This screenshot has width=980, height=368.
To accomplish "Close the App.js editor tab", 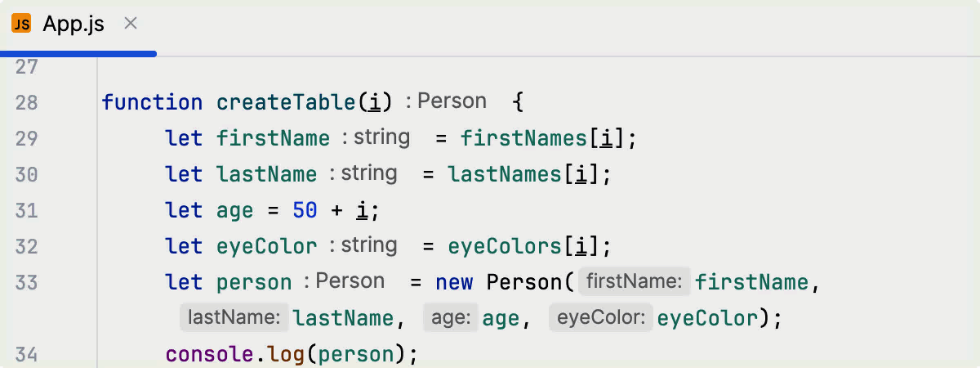I will click(x=130, y=24).
